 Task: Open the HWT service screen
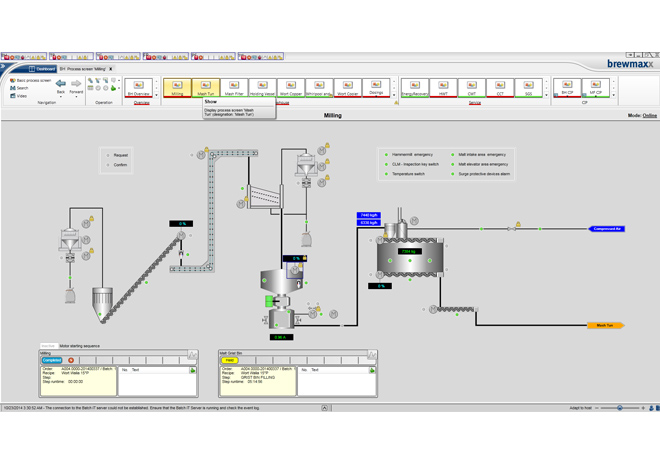click(x=444, y=87)
